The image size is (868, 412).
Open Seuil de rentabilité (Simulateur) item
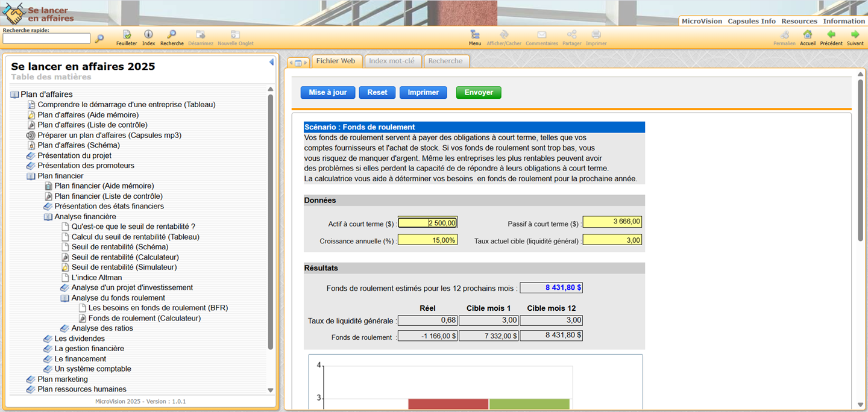coord(124,267)
